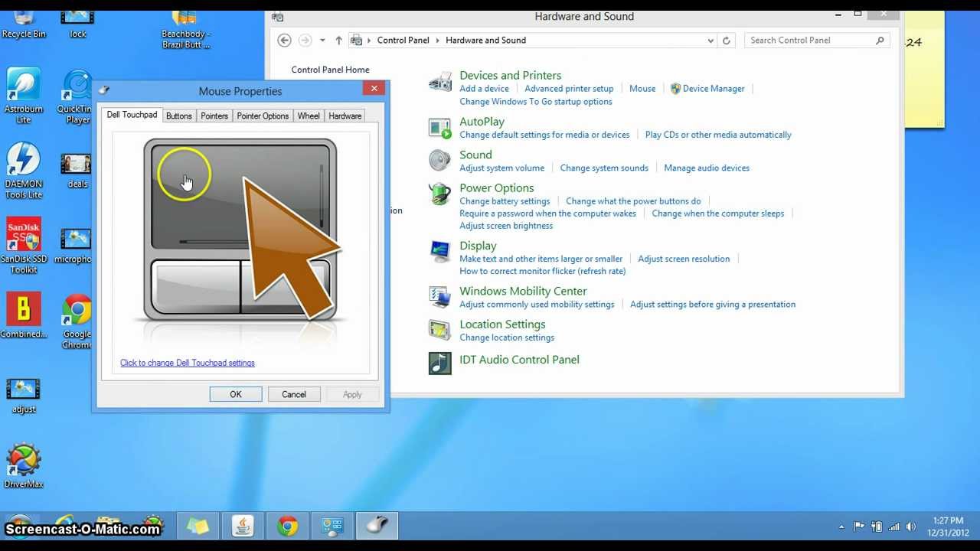Select the DriverMax desktop icon

[24, 466]
